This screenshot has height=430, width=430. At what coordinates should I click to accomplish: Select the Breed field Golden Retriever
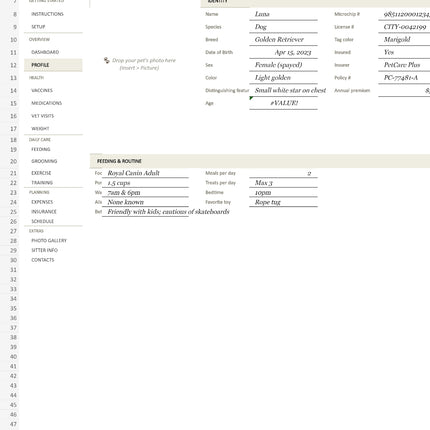tap(283, 39)
